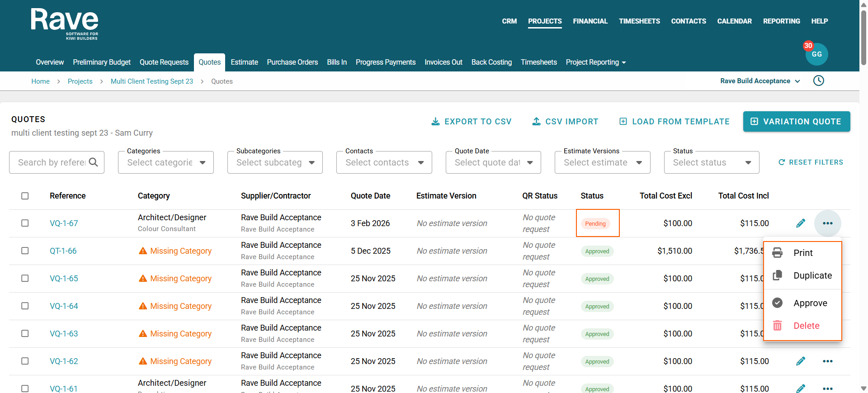Click the red Delete trash icon
The height and width of the screenshot is (393, 868).
(777, 326)
